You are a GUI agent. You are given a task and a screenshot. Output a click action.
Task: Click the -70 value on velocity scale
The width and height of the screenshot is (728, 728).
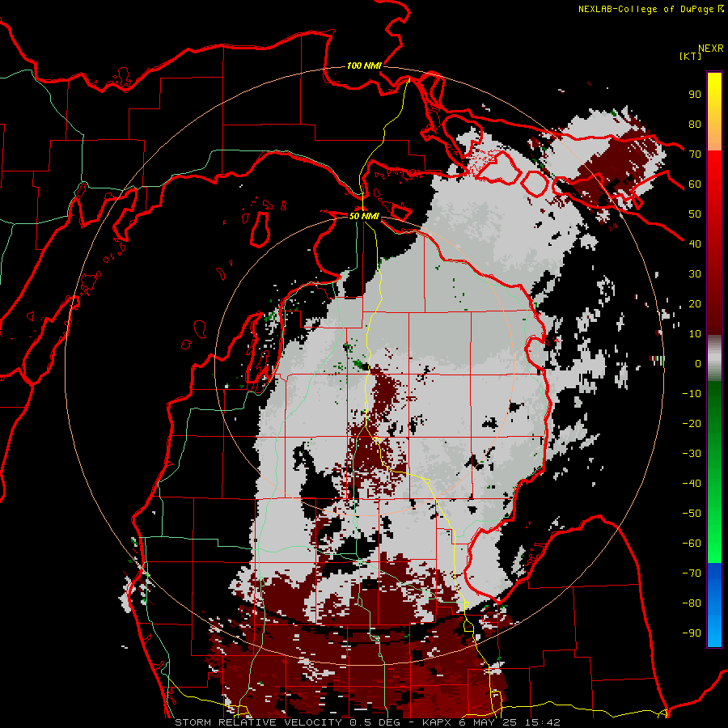[692, 573]
